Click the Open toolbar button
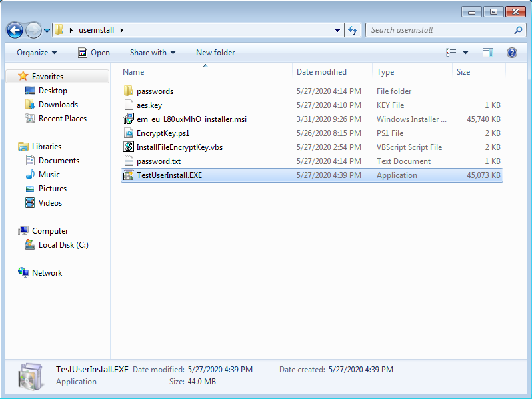 click(94, 53)
